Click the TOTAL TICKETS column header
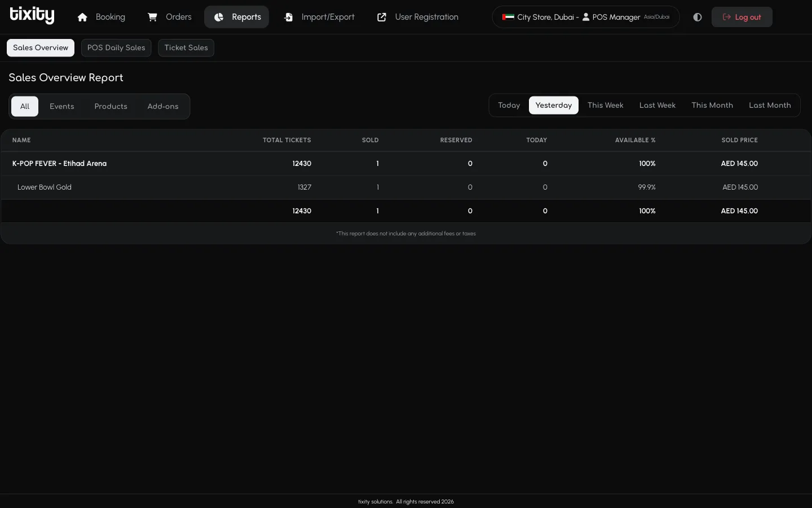Image resolution: width=812 pixels, height=508 pixels. [286, 140]
